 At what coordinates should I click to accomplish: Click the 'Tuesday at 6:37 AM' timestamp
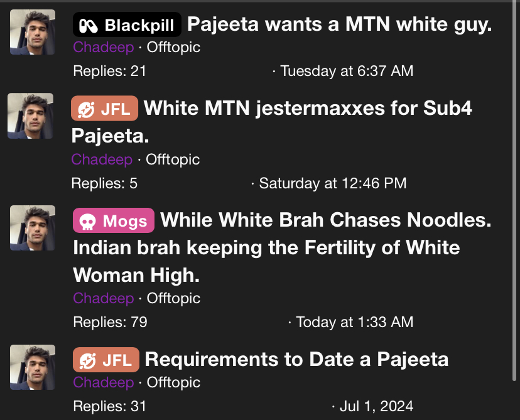347,71
